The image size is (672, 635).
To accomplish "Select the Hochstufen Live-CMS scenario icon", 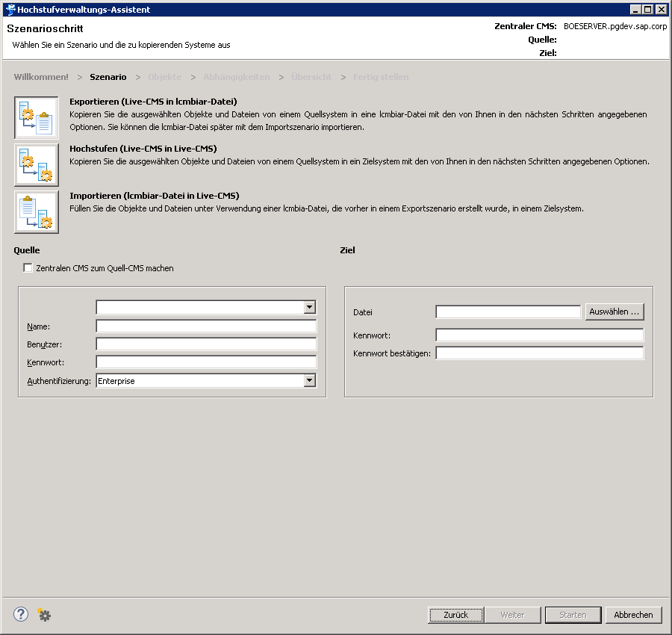I will point(36,165).
